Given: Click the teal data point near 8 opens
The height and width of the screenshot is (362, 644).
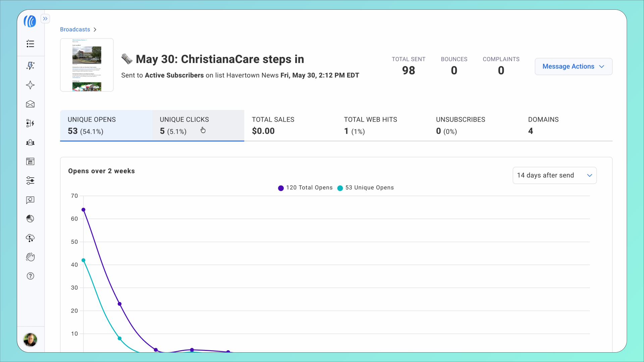Looking at the screenshot, I should pos(120,339).
